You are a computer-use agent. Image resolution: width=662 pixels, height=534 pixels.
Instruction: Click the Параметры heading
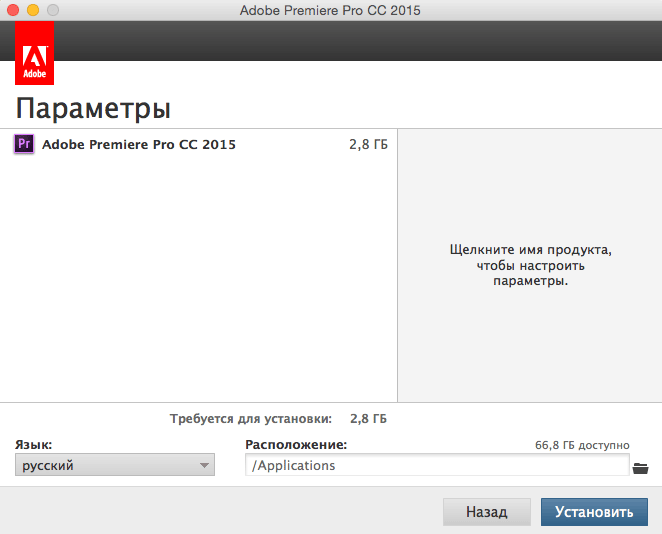pyautogui.click(x=93, y=109)
